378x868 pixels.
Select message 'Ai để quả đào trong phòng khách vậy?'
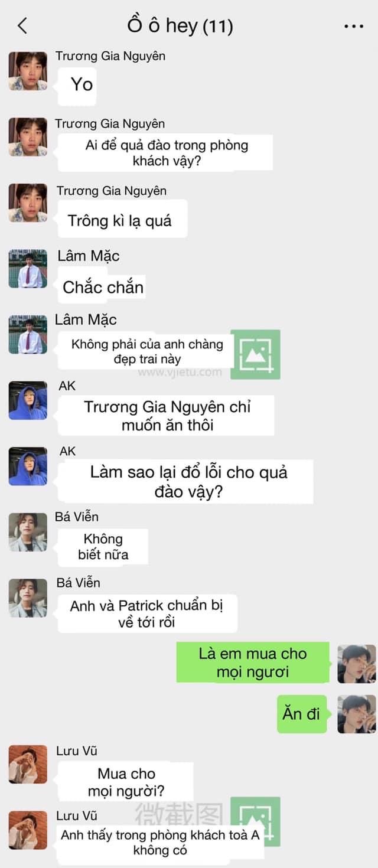167,152
